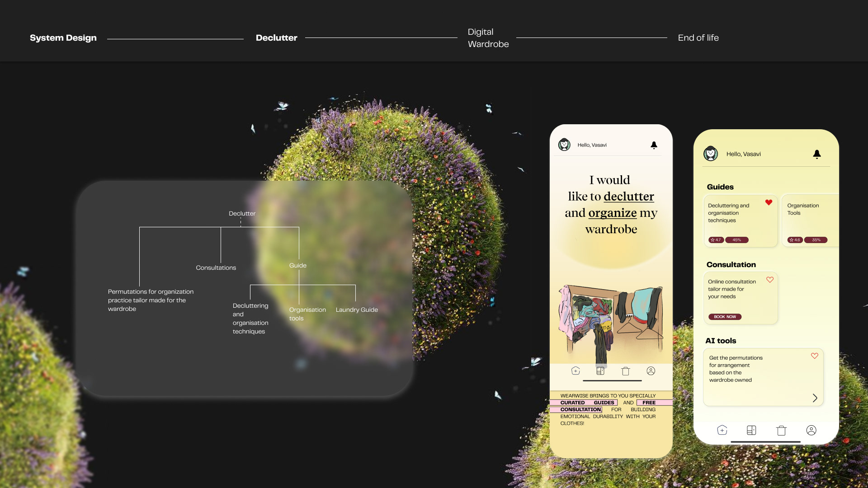868x488 pixels.
Task: Favorite the Online consultation card heart
Action: [770, 280]
